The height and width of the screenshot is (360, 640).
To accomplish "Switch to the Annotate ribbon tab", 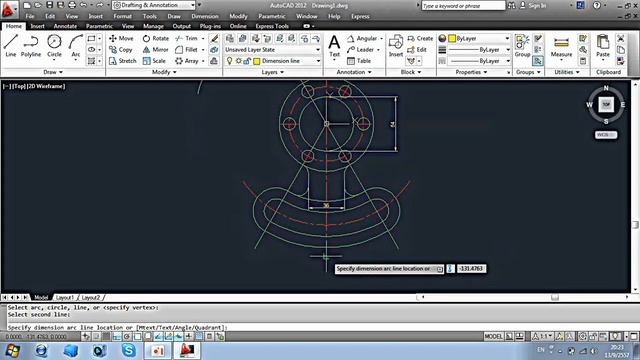I will pos(65,26).
